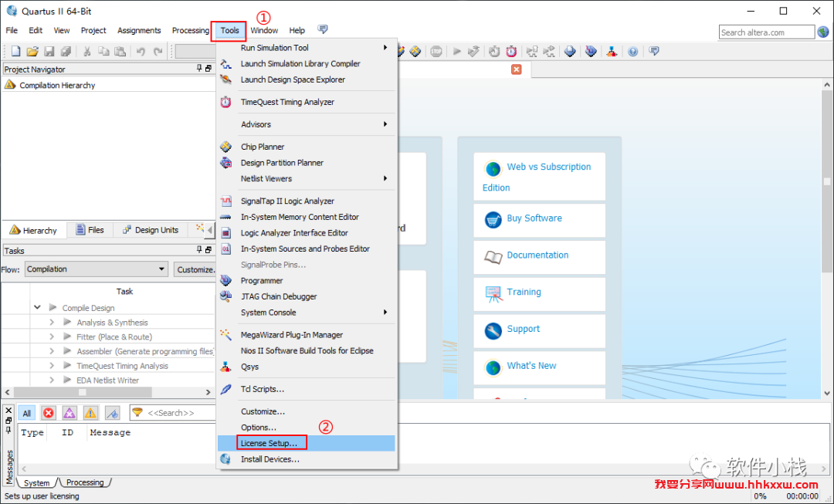This screenshot has height=504, width=834.
Task: Toggle the critical warning messages filter
Action: pos(69,413)
